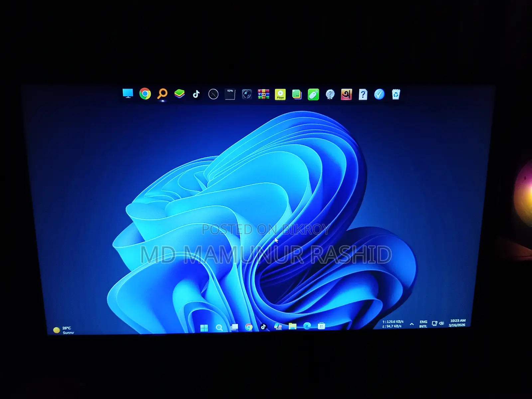The width and height of the screenshot is (532, 399).
Task: Open the Windows Start menu
Action: pos(204,328)
